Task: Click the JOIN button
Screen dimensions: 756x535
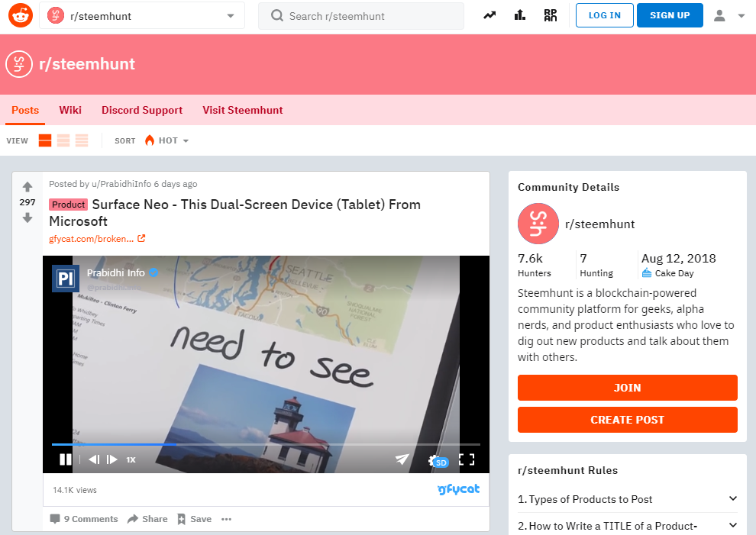Action: (627, 388)
